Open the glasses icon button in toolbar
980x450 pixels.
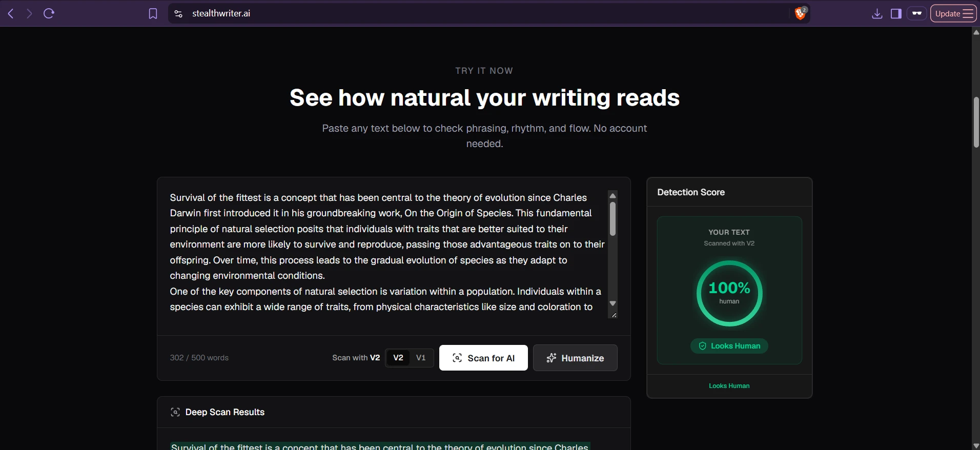point(917,13)
